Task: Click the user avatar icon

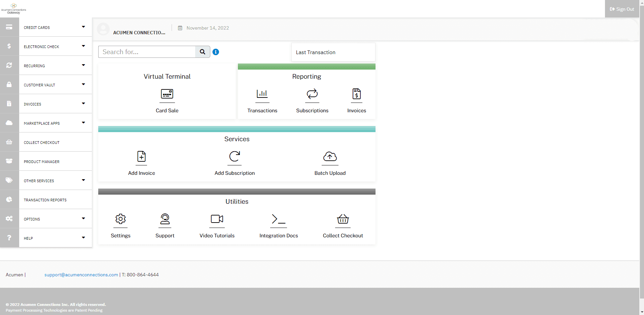Action: tap(103, 29)
